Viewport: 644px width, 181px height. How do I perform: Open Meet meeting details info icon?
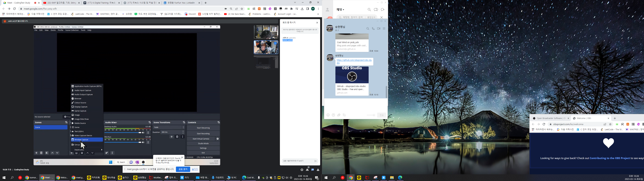(x=302, y=170)
